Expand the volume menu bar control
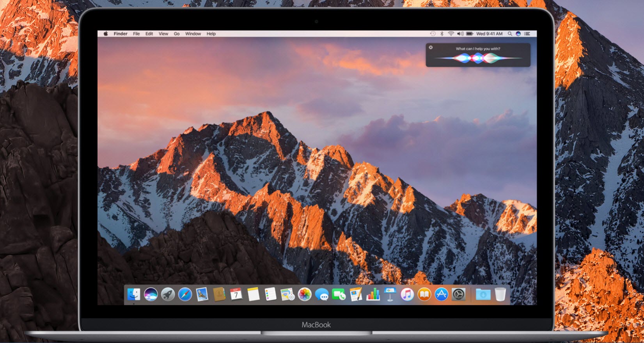This screenshot has height=343, width=644. [x=460, y=34]
